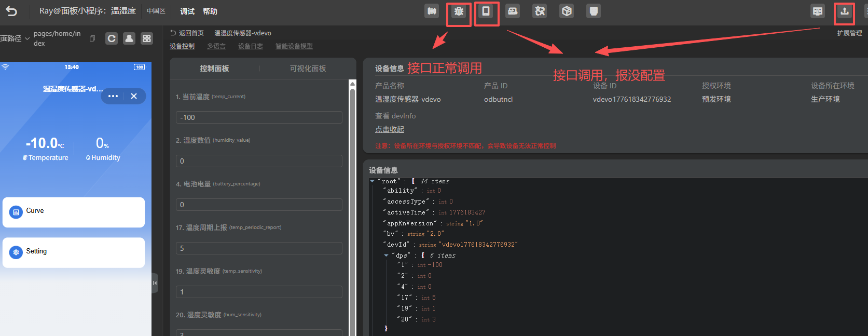The height and width of the screenshot is (336, 868).
Task: Click the four-squares grid icon above simulator
Action: 147,38
